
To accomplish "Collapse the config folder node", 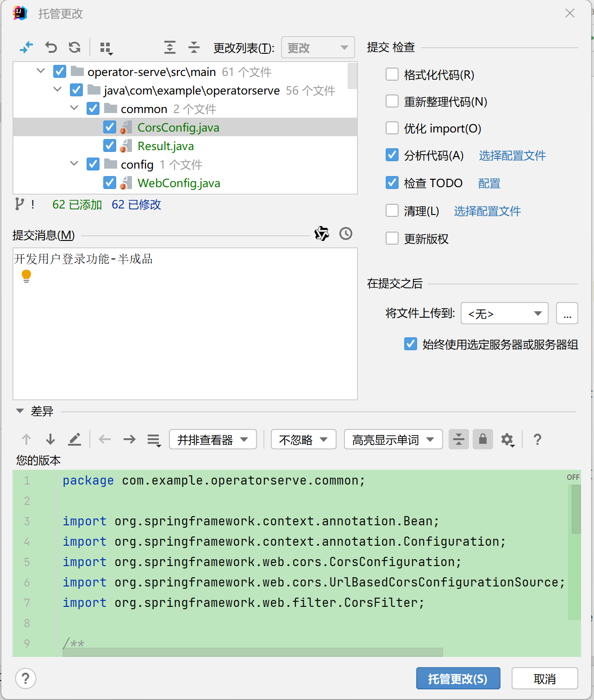I will pyautogui.click(x=74, y=164).
